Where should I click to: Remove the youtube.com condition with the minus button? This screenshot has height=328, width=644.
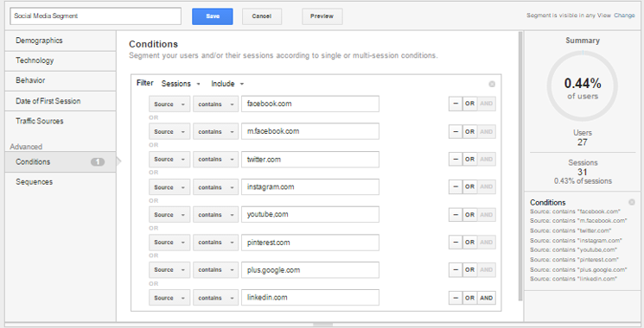click(x=456, y=214)
